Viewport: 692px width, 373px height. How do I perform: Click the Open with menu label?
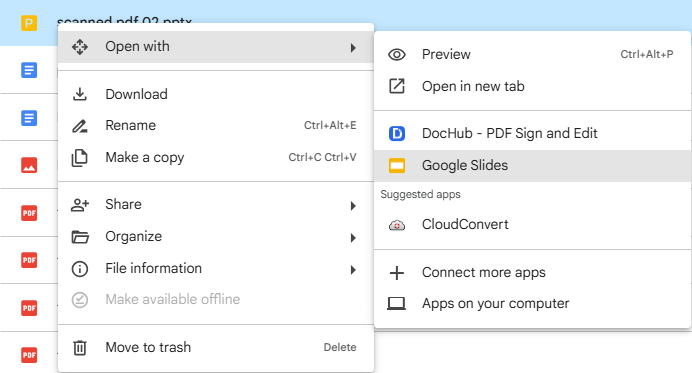[137, 46]
